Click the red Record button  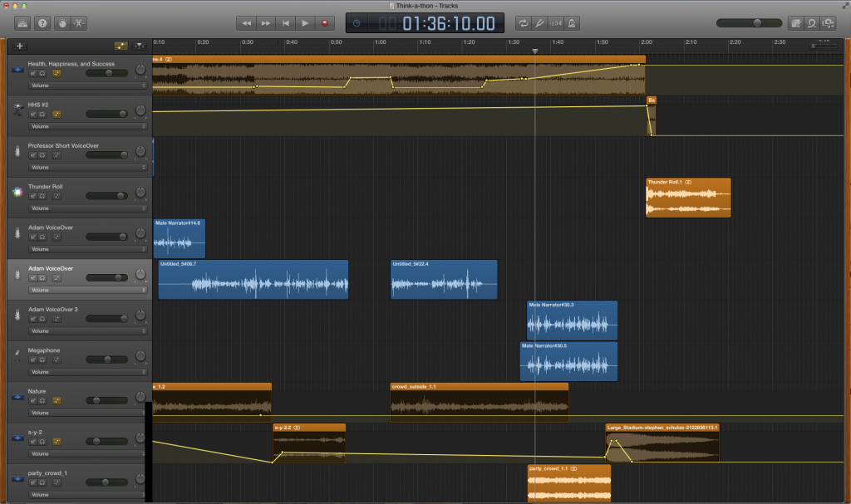(x=325, y=23)
